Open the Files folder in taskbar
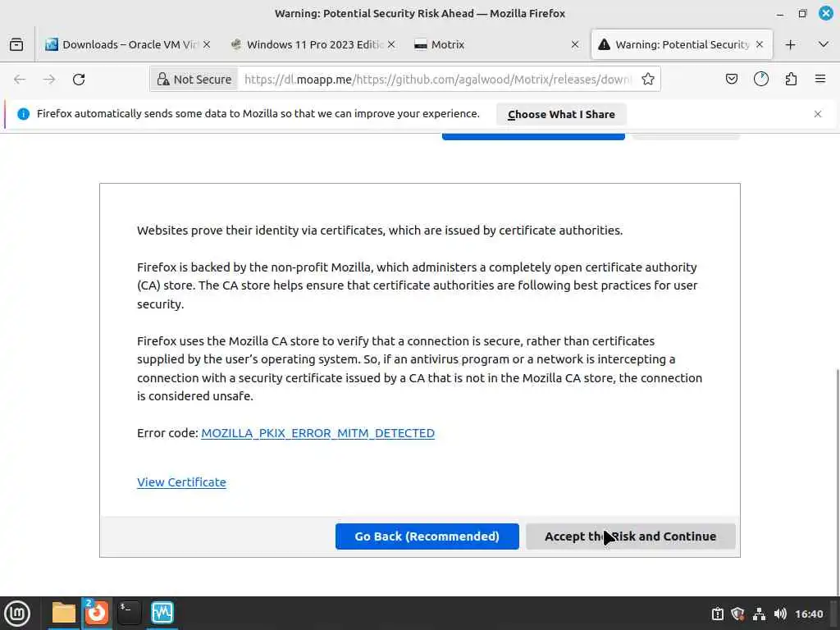Viewport: 840px width, 630px height. pos(63,613)
